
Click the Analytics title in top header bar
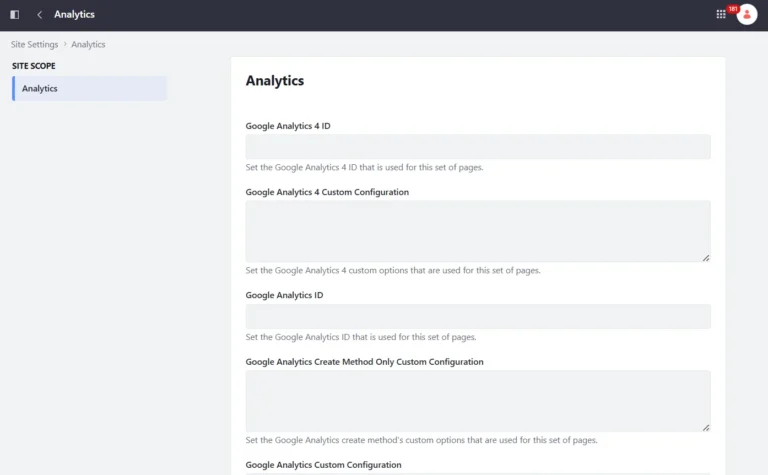coord(74,15)
